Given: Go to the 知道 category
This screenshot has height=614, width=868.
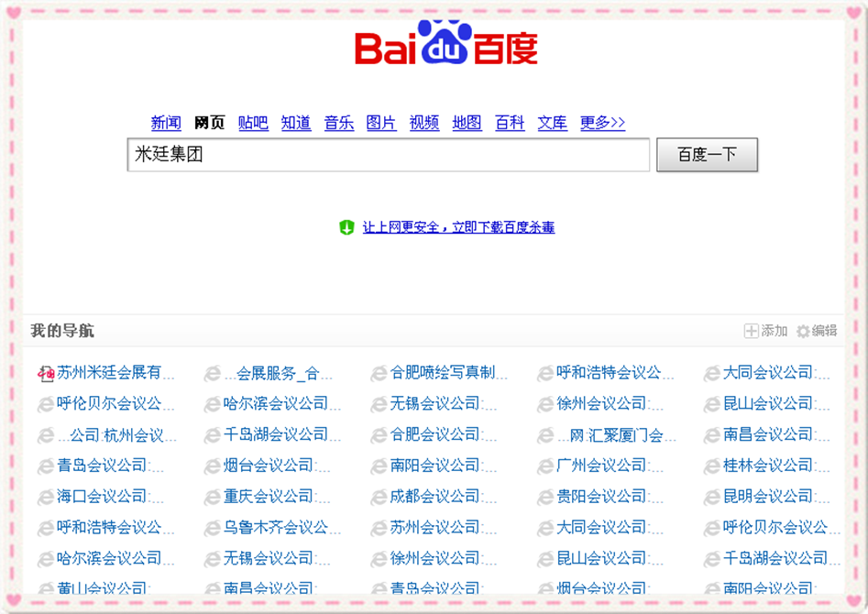Looking at the screenshot, I should pos(296,123).
